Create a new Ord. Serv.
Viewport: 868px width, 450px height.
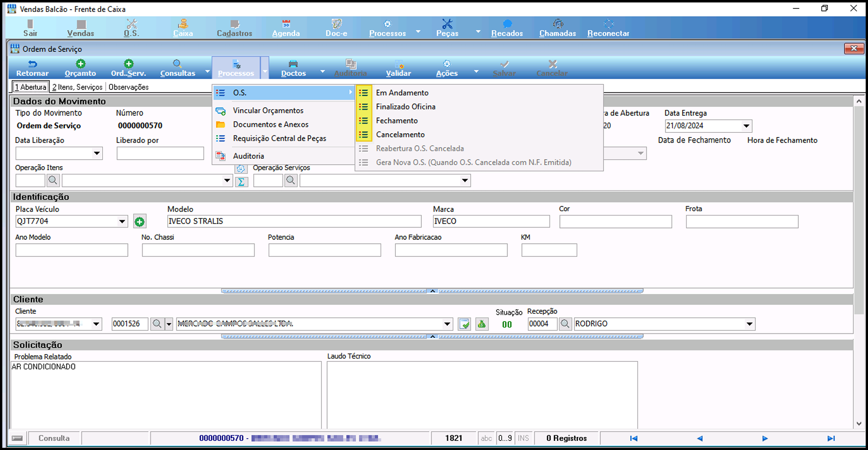point(128,68)
